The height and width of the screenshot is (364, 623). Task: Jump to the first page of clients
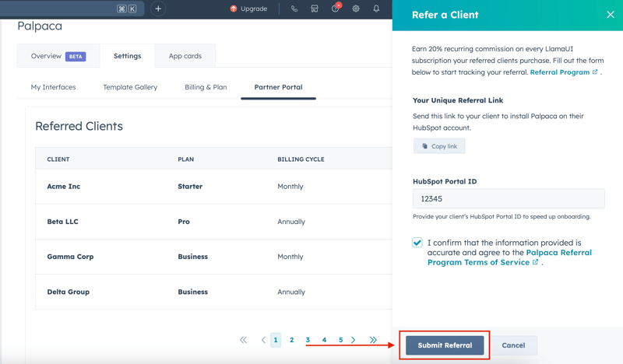[243, 340]
